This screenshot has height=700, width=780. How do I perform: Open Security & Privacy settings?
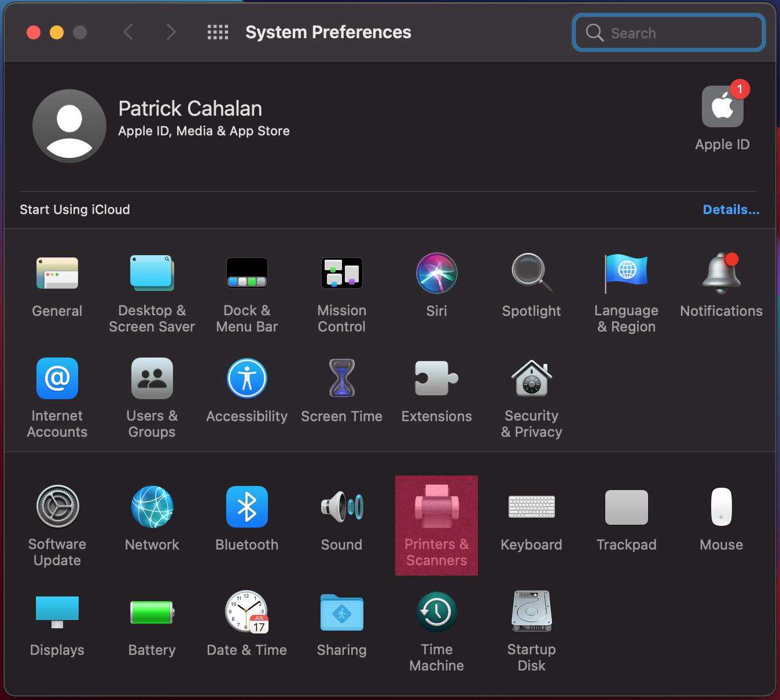[x=531, y=379]
